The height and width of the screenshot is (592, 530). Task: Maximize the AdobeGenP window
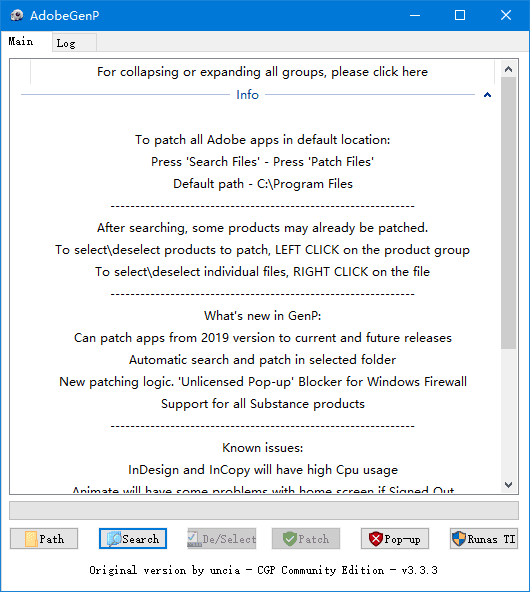460,15
